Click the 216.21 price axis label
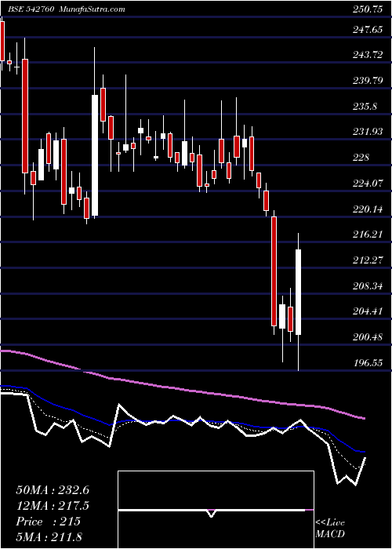 [x=368, y=235]
